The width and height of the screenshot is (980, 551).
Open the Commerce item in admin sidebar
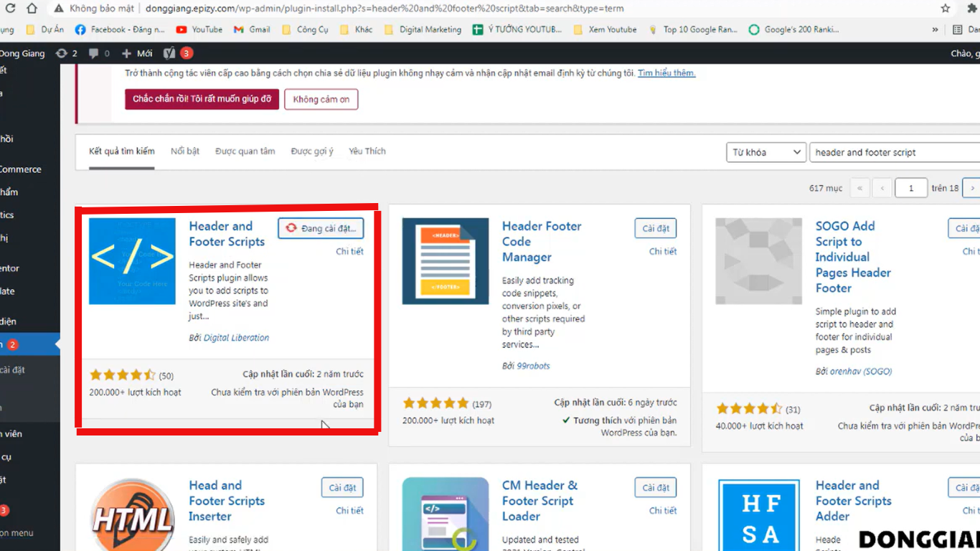(21, 169)
